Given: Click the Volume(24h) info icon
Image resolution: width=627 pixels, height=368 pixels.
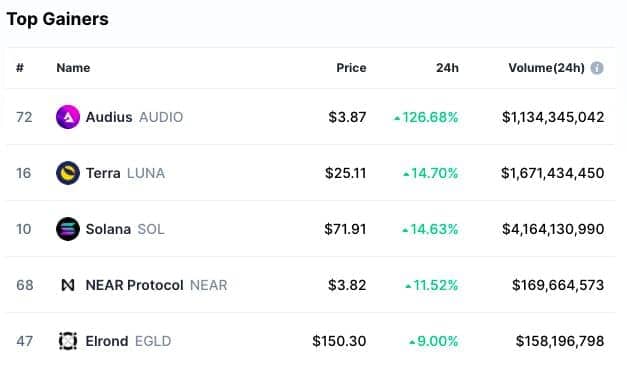Looking at the screenshot, I should point(597,68).
